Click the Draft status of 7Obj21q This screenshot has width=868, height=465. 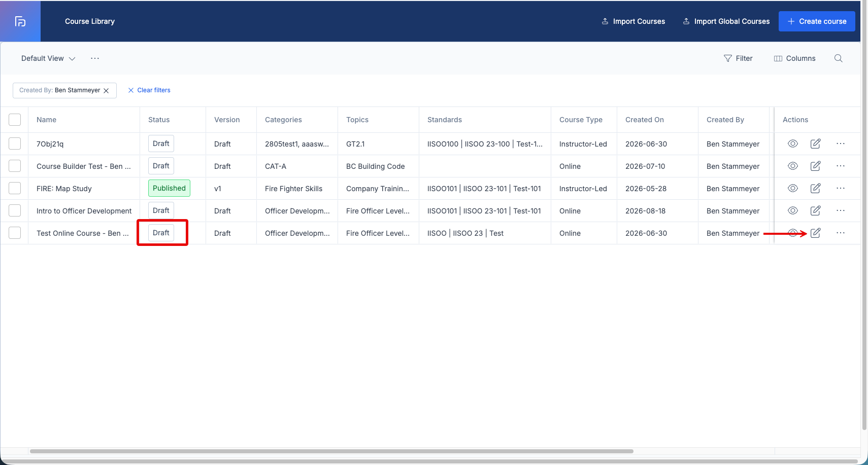click(x=161, y=144)
